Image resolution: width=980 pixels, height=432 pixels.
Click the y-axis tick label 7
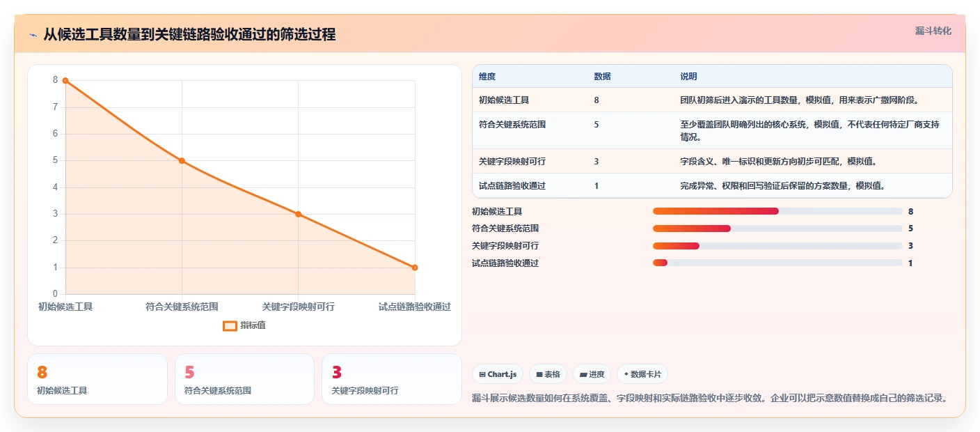pyautogui.click(x=55, y=107)
